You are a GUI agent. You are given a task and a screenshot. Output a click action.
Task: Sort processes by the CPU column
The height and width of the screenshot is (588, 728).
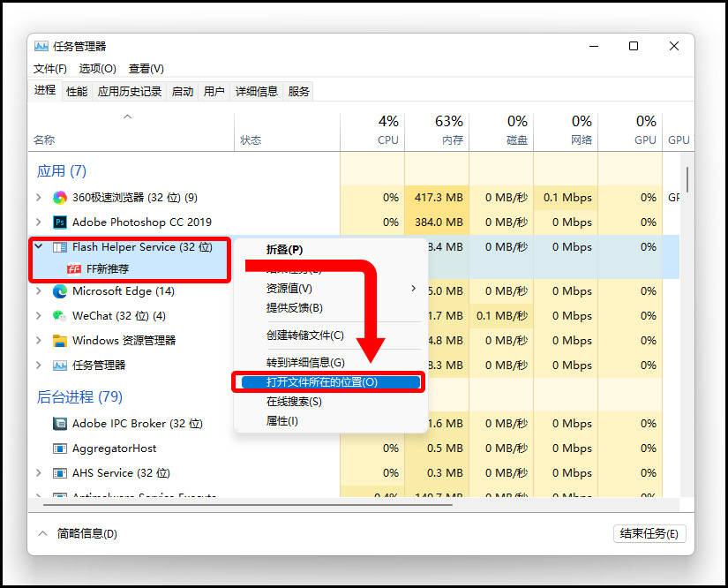tap(372, 131)
